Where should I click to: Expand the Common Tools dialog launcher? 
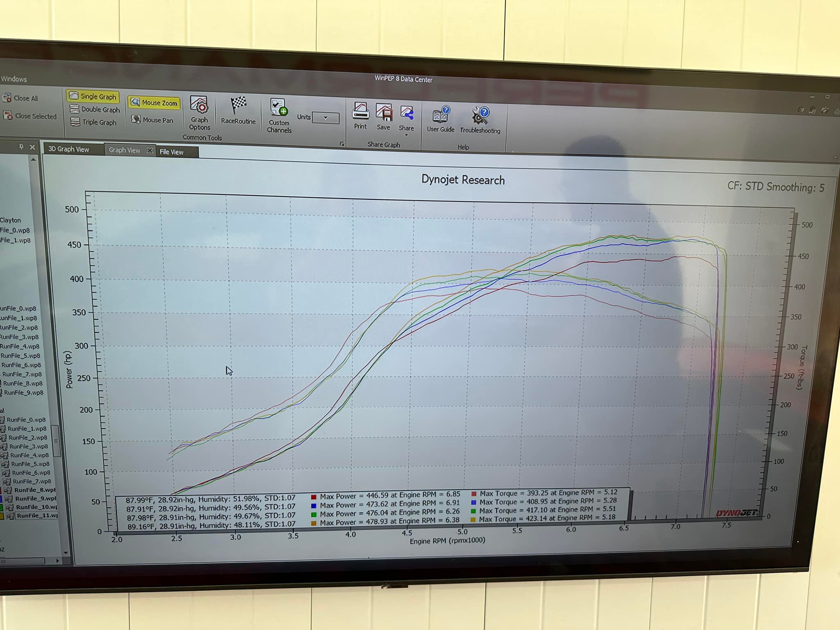point(342,144)
